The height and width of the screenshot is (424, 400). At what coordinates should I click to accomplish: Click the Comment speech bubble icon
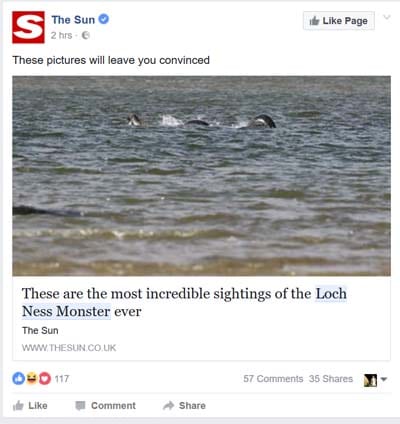80,406
